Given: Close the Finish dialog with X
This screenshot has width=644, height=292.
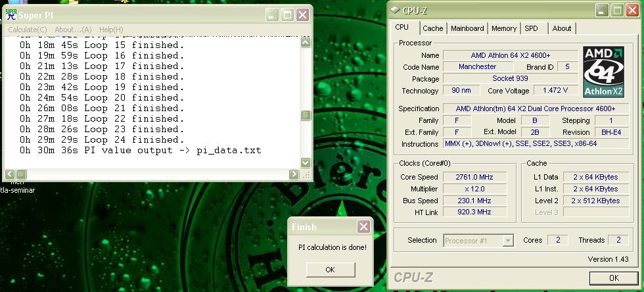Looking at the screenshot, I should pyautogui.click(x=363, y=227).
